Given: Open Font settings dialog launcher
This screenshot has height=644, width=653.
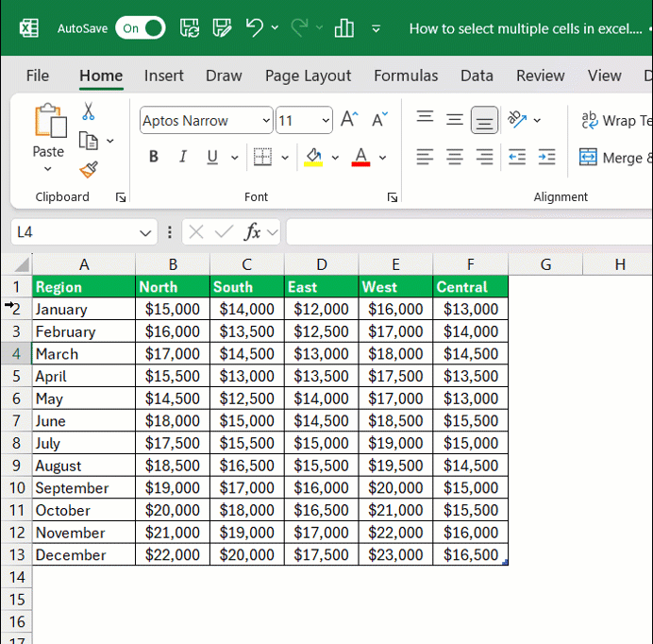Looking at the screenshot, I should point(392,197).
